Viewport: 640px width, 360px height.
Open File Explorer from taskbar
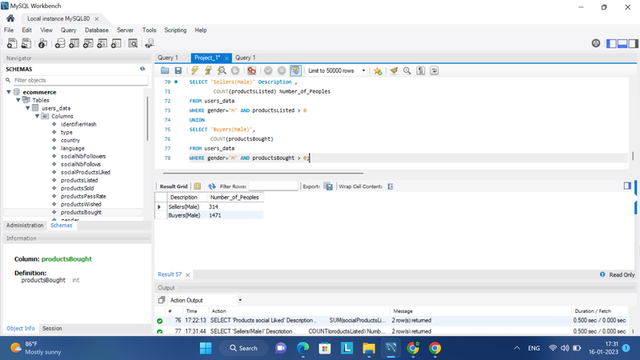click(x=369, y=348)
